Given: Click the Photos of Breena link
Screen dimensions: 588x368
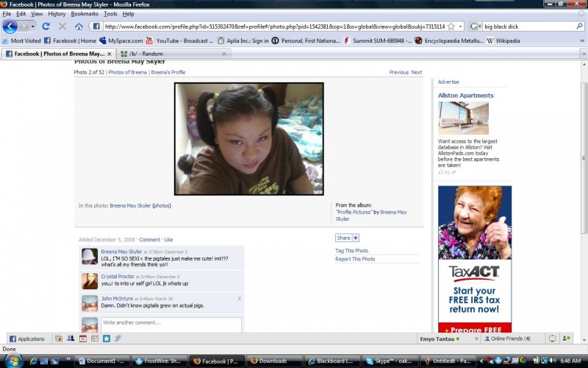Looking at the screenshot, I should [127, 72].
